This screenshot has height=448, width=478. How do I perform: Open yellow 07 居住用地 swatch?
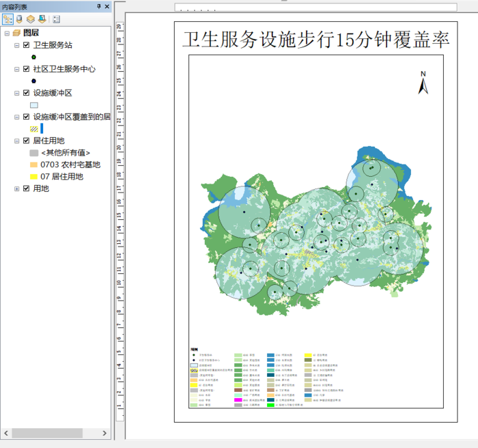(33, 177)
